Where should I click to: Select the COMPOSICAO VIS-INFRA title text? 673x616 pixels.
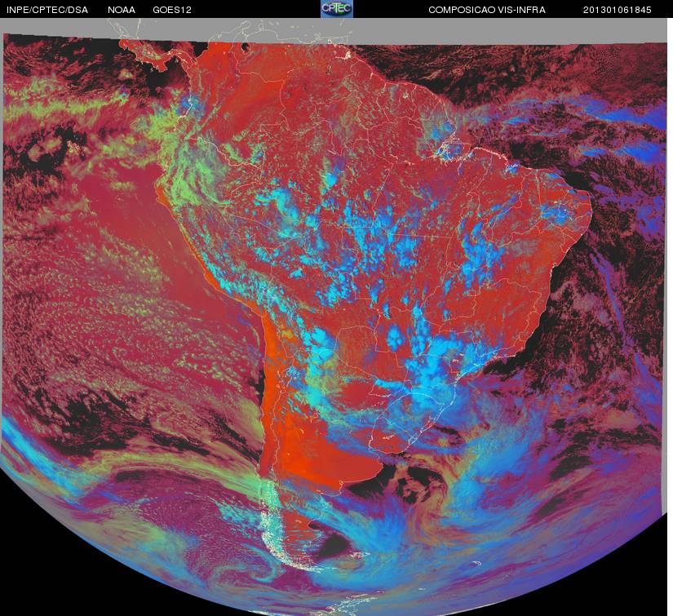click(x=487, y=10)
